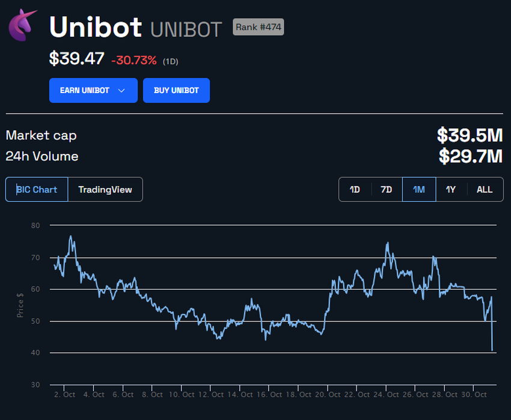Click the Market cap value $39.5M

(471, 135)
